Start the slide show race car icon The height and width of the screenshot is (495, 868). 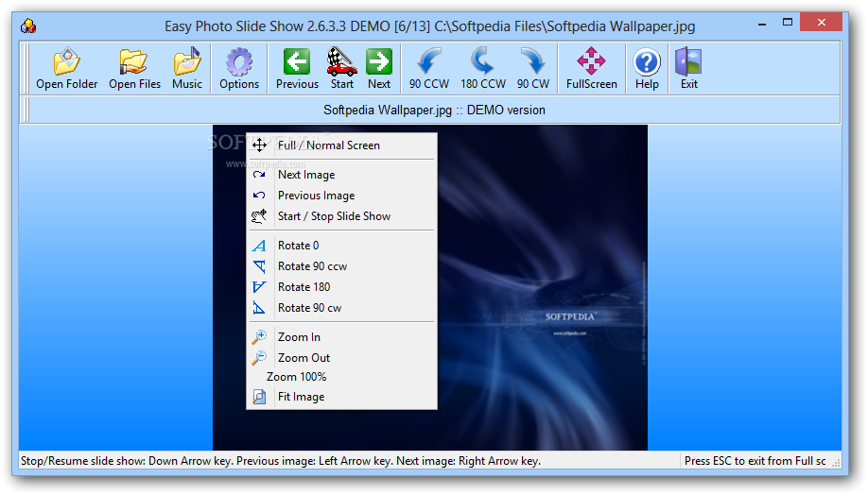pyautogui.click(x=341, y=61)
